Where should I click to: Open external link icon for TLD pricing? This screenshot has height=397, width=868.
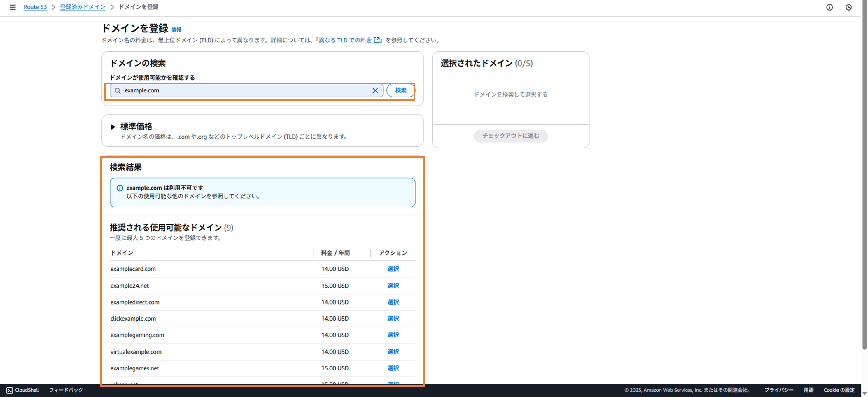point(377,40)
